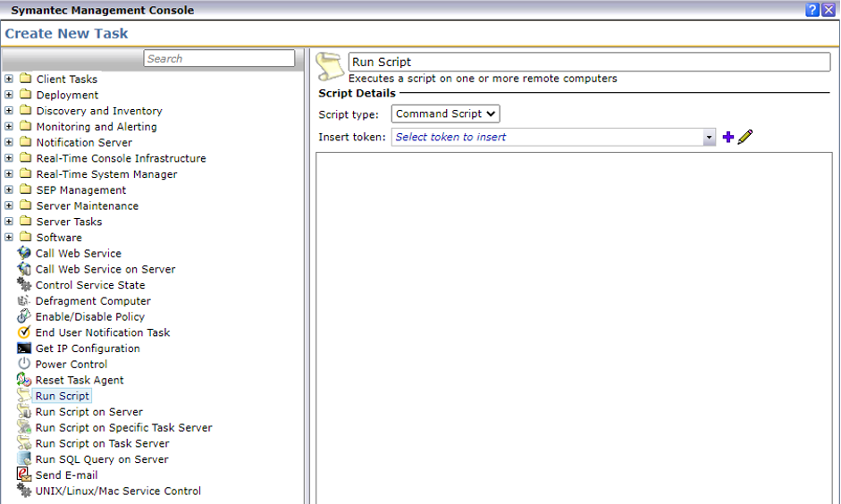The height and width of the screenshot is (504, 841).
Task: Select the Power Control task
Action: pos(71,364)
